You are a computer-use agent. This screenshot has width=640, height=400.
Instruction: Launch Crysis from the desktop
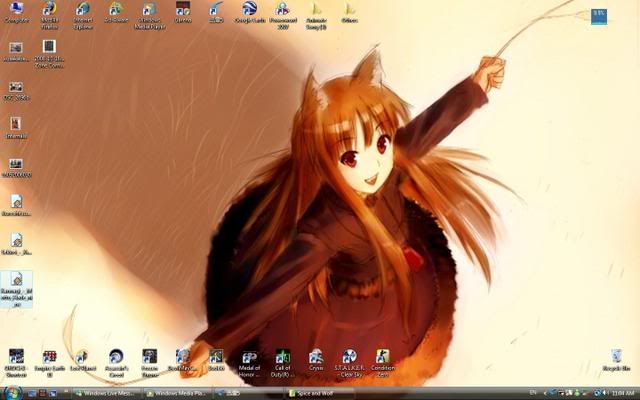pos(316,358)
